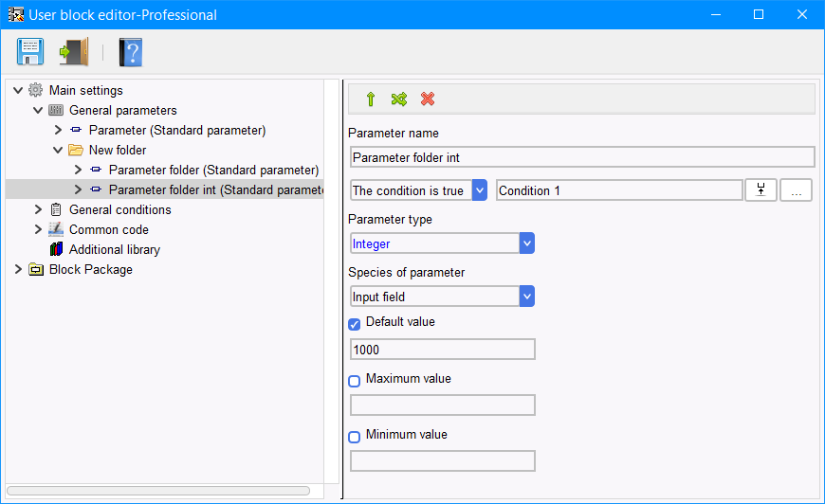Click the ellipsis browse condition button
The image size is (825, 504).
(796, 190)
